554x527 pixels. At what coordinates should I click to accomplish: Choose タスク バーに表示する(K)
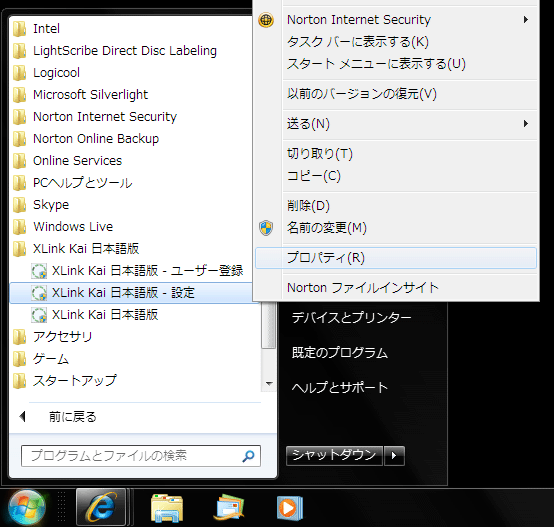[x=396, y=42]
